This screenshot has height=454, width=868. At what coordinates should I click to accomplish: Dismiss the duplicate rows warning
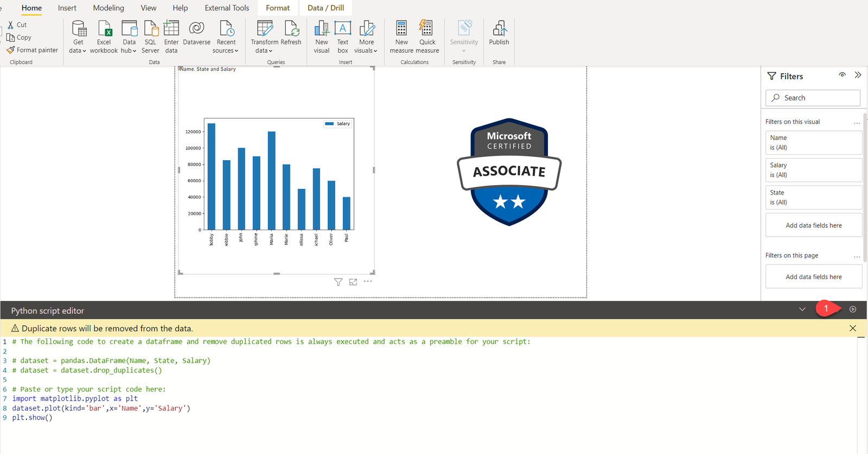point(853,328)
